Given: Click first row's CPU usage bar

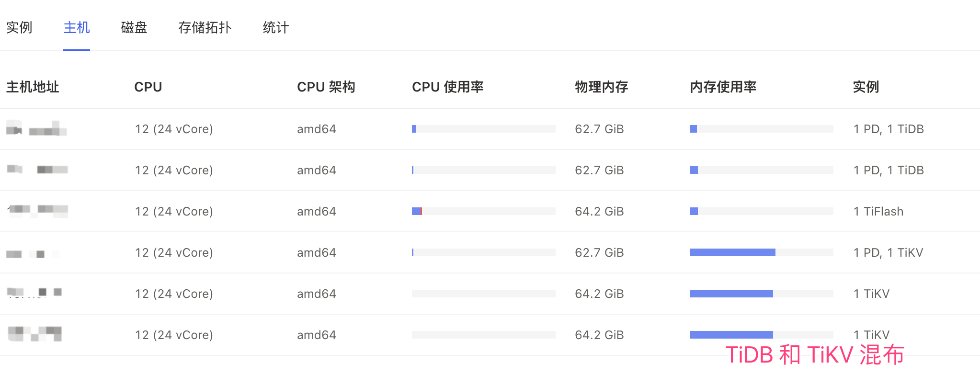Looking at the screenshot, I should (x=483, y=129).
